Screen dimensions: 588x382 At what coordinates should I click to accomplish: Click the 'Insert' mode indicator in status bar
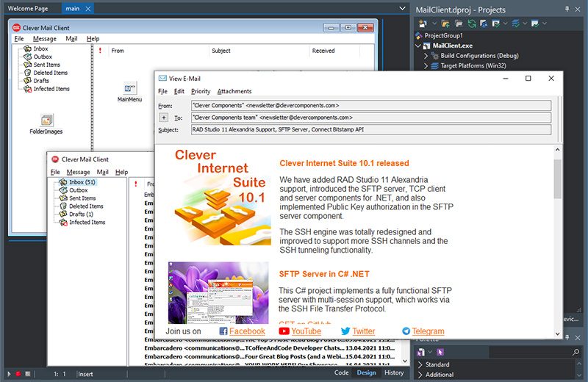[85, 374]
